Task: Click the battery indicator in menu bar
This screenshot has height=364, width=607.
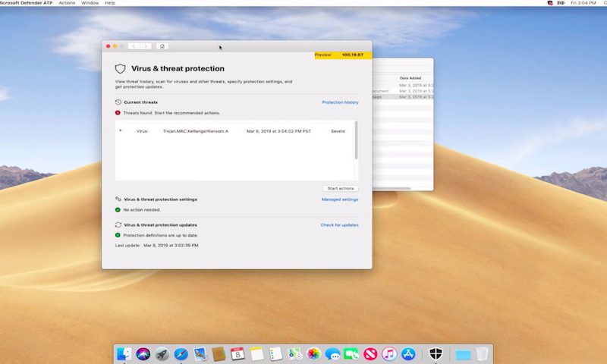Action: coord(561,3)
